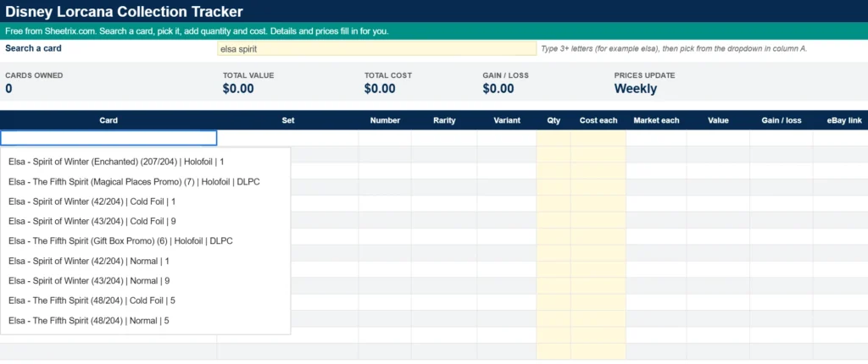This screenshot has width=868, height=364.
Task: Click the $0.00 under TOTAL VALUE
Action: (x=238, y=89)
